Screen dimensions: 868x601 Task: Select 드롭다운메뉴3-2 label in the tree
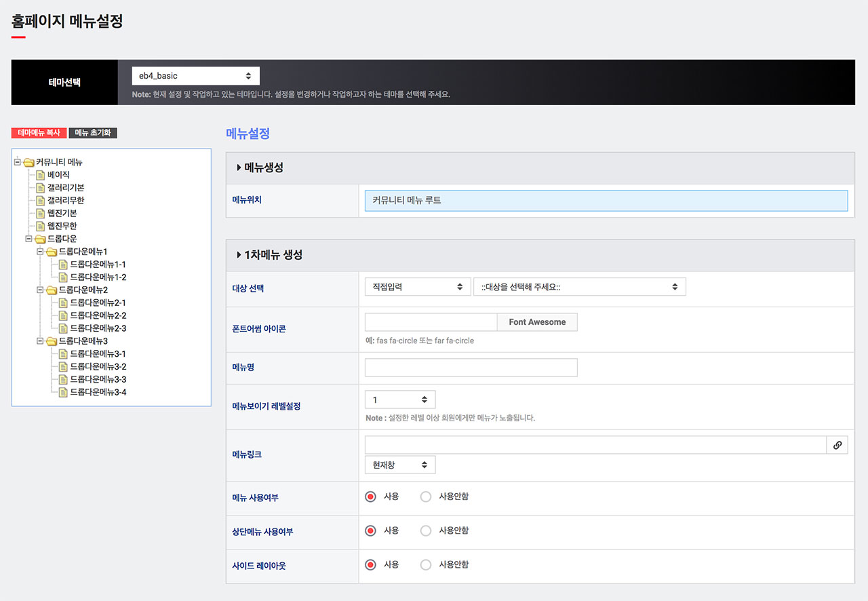pyautogui.click(x=98, y=366)
